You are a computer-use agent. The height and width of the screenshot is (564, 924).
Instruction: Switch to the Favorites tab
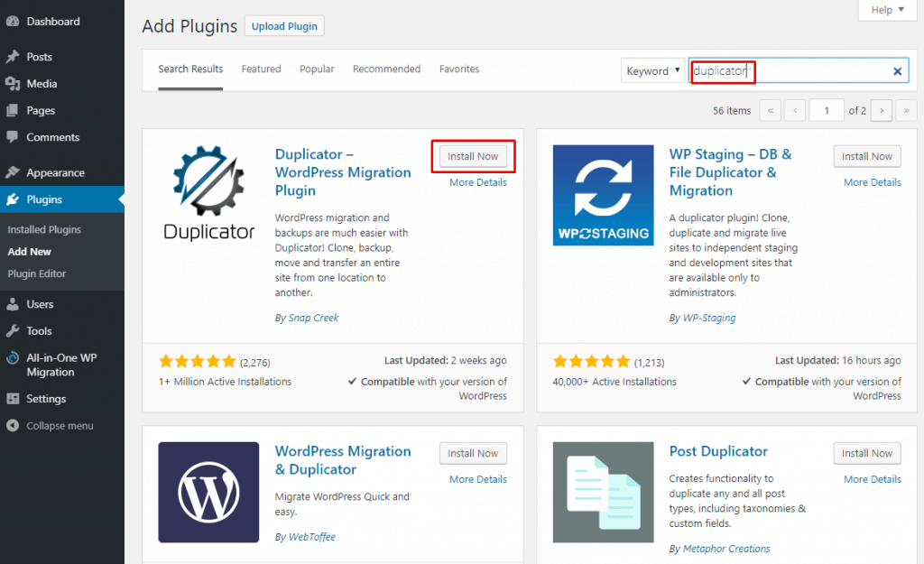[x=459, y=69]
